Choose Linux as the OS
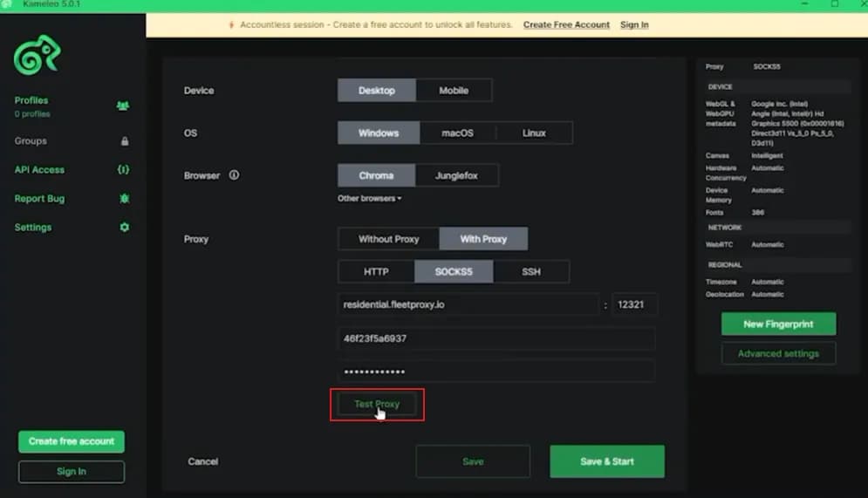Screen dimensions: 868x498 [534, 133]
